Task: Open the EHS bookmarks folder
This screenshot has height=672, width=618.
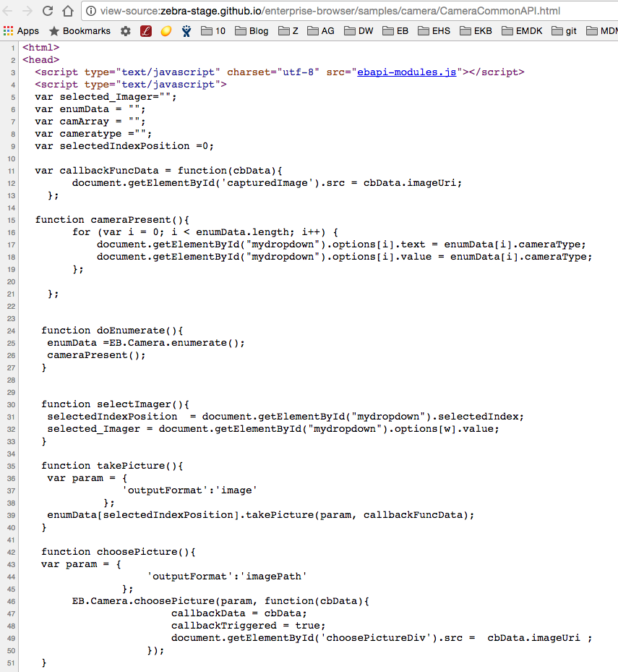Action: (433, 31)
